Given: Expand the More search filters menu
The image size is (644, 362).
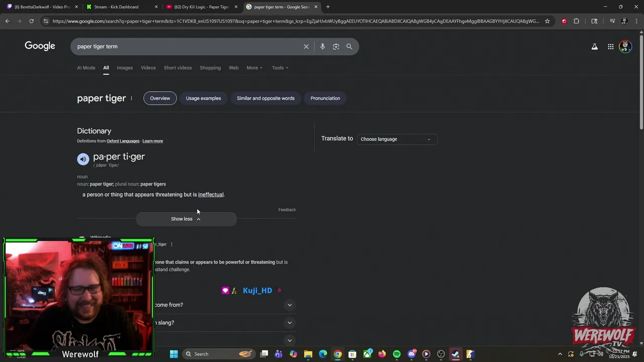Looking at the screenshot, I should [x=255, y=68].
